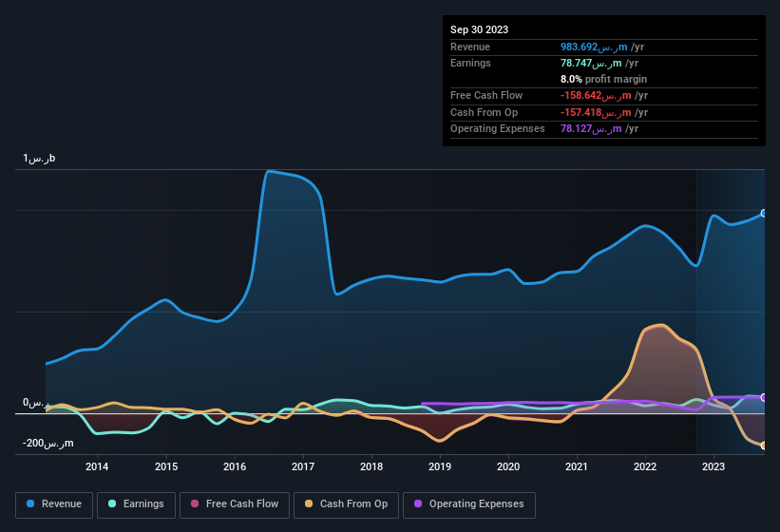Toggle the Cash From Op legend button
Viewport: 780px width, 532px height.
[x=346, y=504]
